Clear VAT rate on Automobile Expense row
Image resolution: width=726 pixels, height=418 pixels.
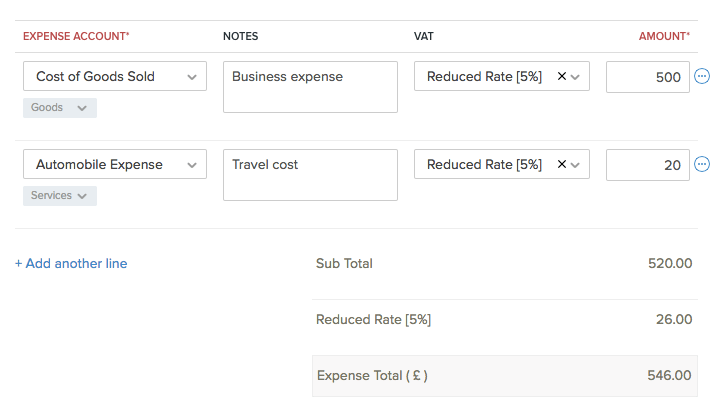click(561, 164)
